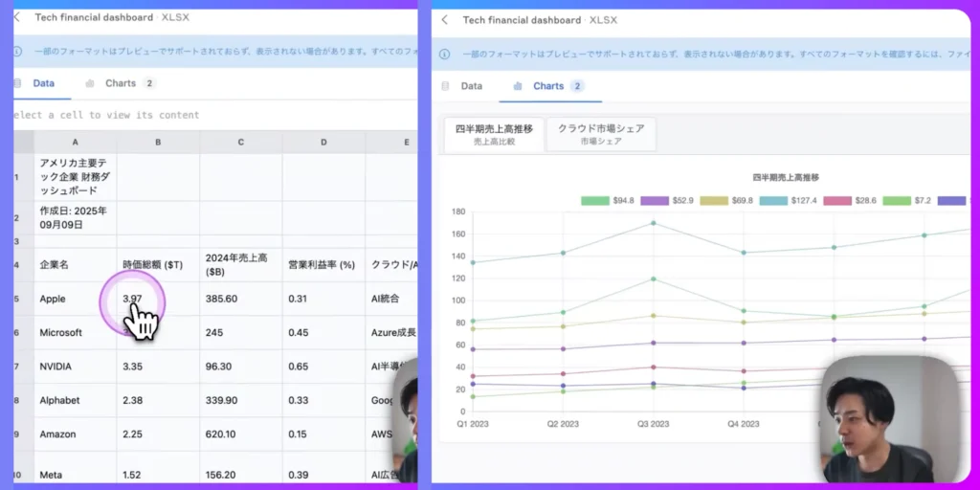Image resolution: width=980 pixels, height=490 pixels.
Task: Click Apple revenue cell 385.60
Action: 240,299
